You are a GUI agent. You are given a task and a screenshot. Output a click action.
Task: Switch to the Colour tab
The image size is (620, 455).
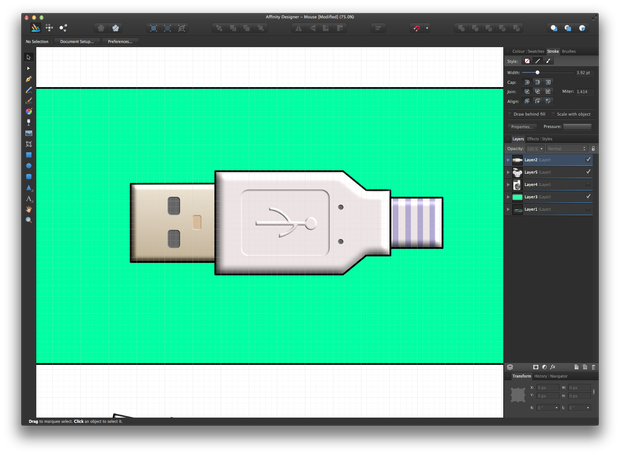(x=518, y=51)
